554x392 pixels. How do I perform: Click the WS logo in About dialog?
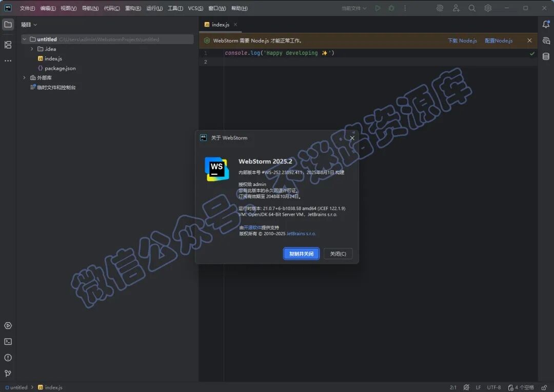pyautogui.click(x=216, y=169)
